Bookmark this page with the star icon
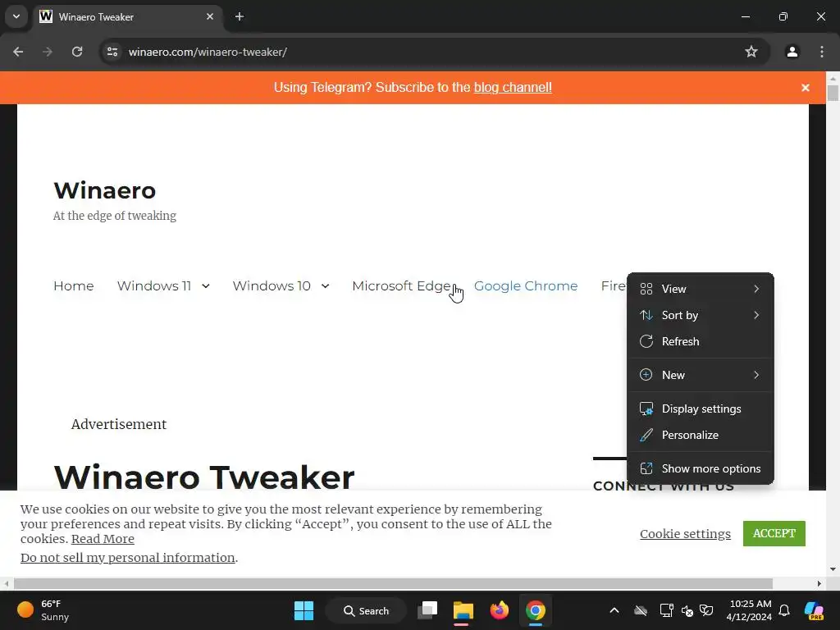This screenshot has height=630, width=840. (x=751, y=52)
